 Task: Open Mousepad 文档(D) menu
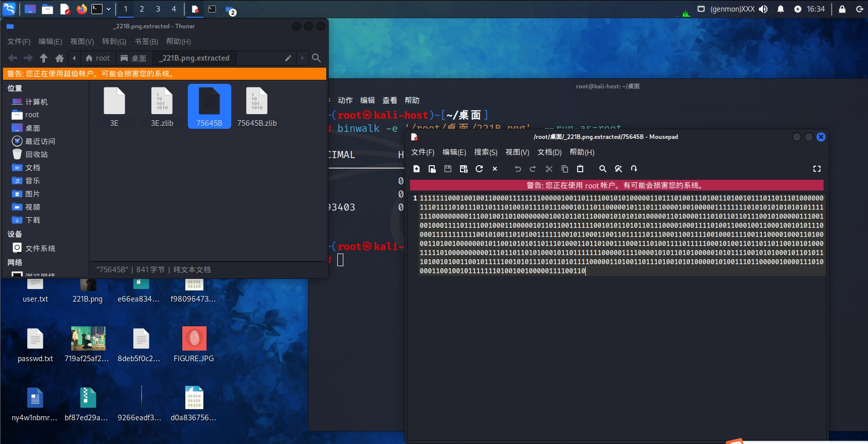(549, 152)
